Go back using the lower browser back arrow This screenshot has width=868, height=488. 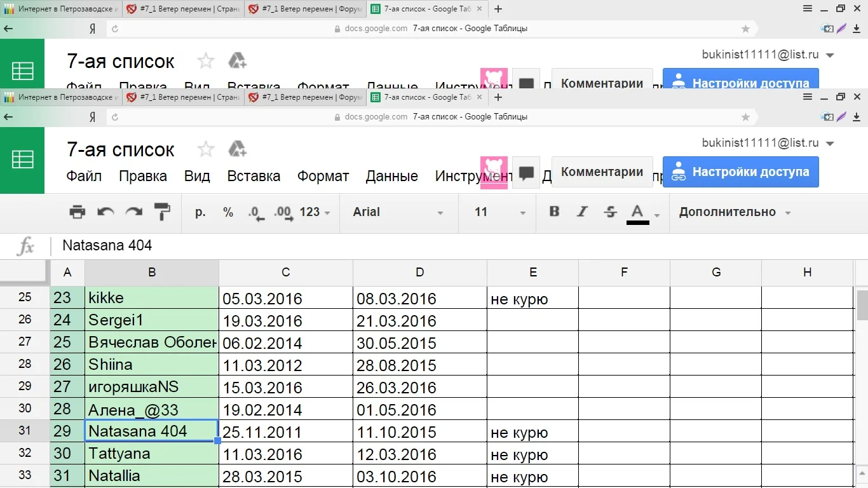click(8, 117)
